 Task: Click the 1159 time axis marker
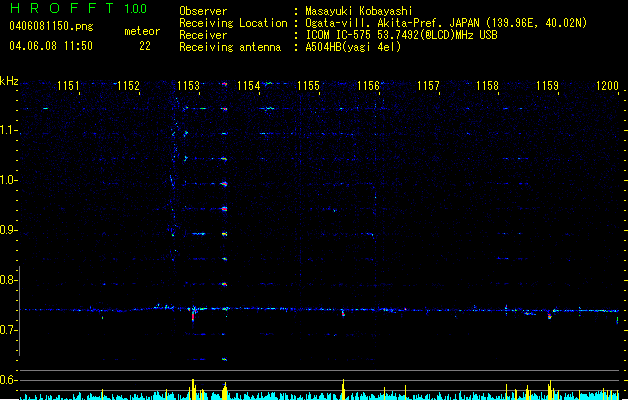tap(547, 86)
